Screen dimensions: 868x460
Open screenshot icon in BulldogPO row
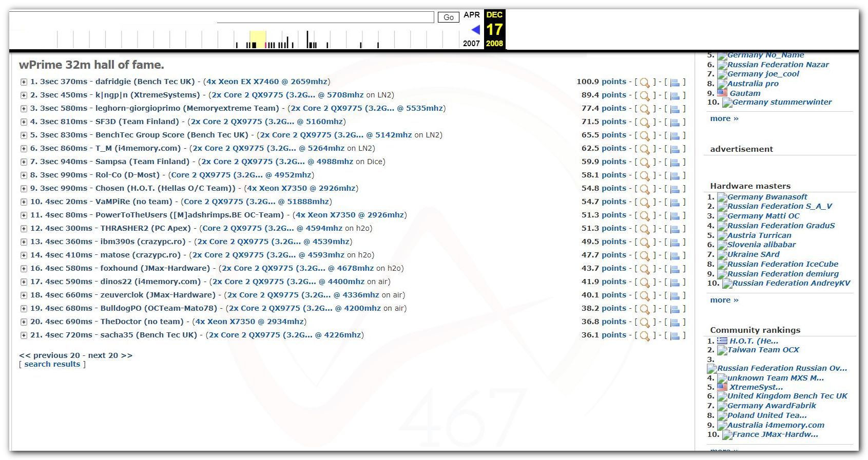click(675, 309)
